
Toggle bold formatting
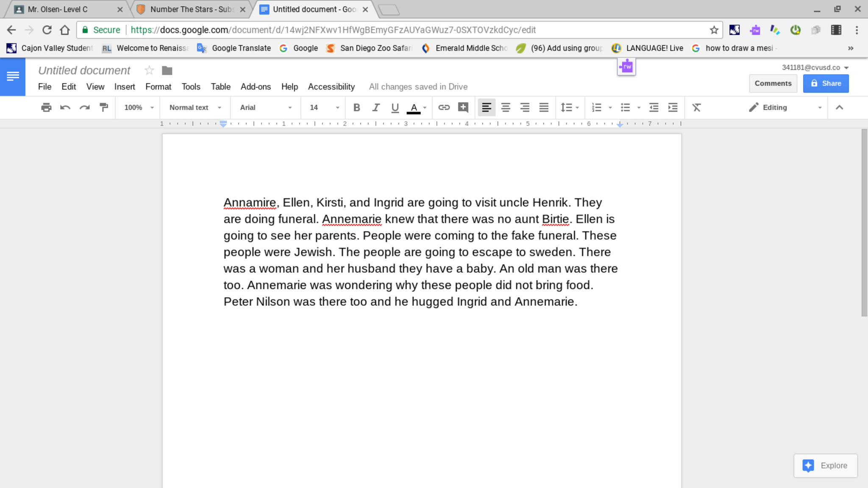coord(356,108)
